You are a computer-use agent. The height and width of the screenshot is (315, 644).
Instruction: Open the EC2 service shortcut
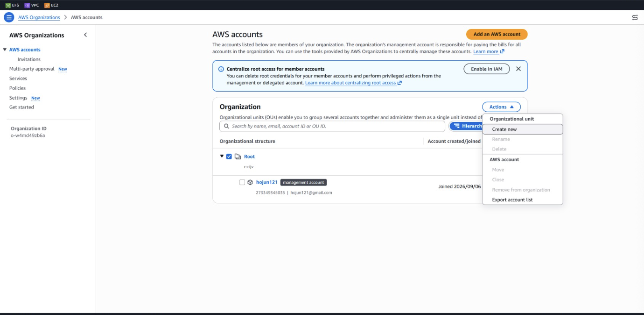click(x=51, y=5)
